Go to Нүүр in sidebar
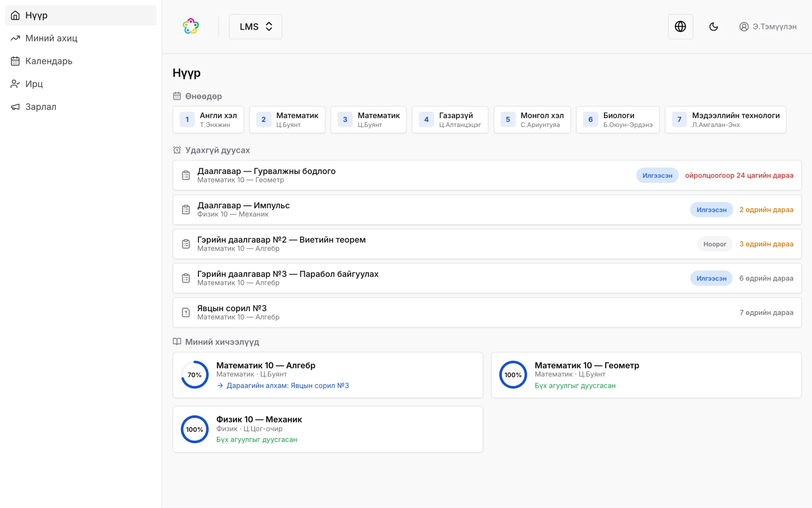Viewport: 812px width, 508px height. tap(81, 15)
